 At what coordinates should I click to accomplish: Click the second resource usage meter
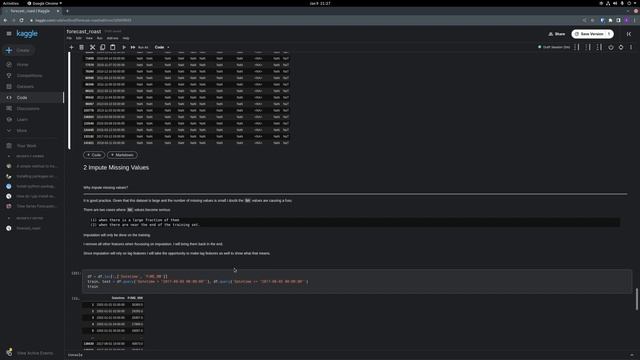[x=588, y=47]
